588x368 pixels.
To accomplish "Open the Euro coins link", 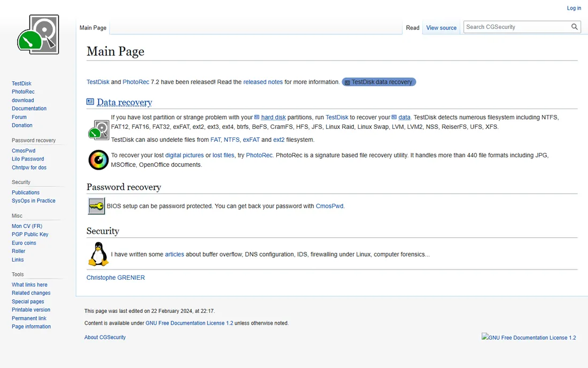I will coord(24,243).
